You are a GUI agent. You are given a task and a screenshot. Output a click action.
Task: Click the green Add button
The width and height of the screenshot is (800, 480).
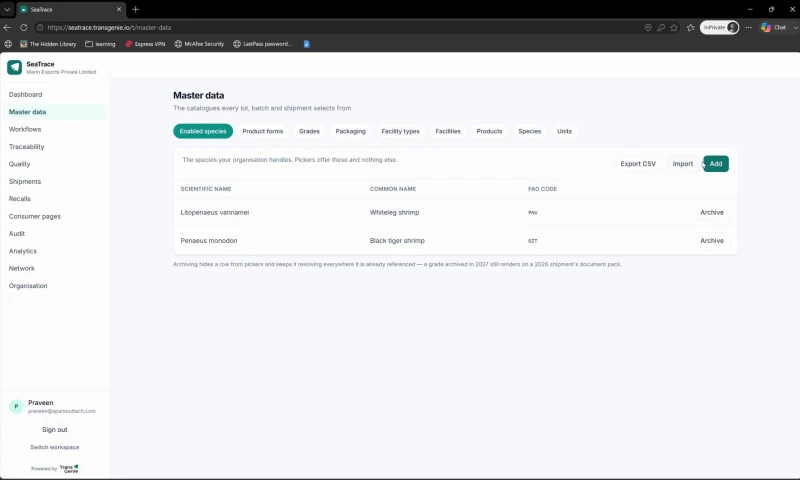coord(716,164)
